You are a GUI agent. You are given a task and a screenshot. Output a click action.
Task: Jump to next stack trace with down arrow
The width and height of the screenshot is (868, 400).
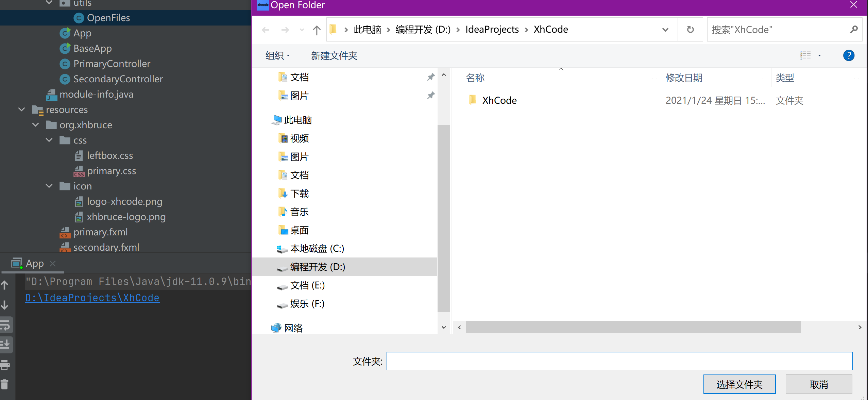coord(5,305)
